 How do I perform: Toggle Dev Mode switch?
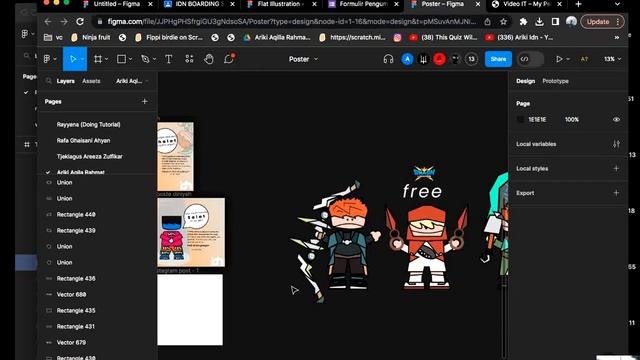click(x=530, y=59)
